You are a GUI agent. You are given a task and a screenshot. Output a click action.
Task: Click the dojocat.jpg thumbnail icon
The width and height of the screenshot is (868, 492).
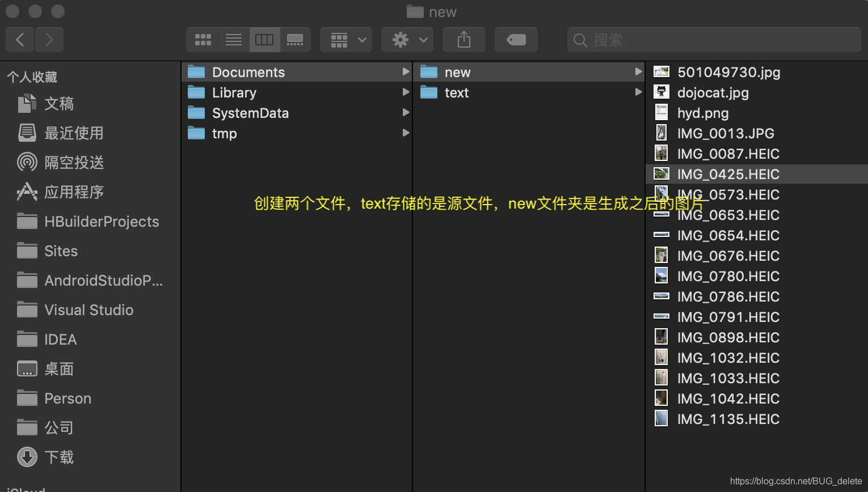(661, 92)
